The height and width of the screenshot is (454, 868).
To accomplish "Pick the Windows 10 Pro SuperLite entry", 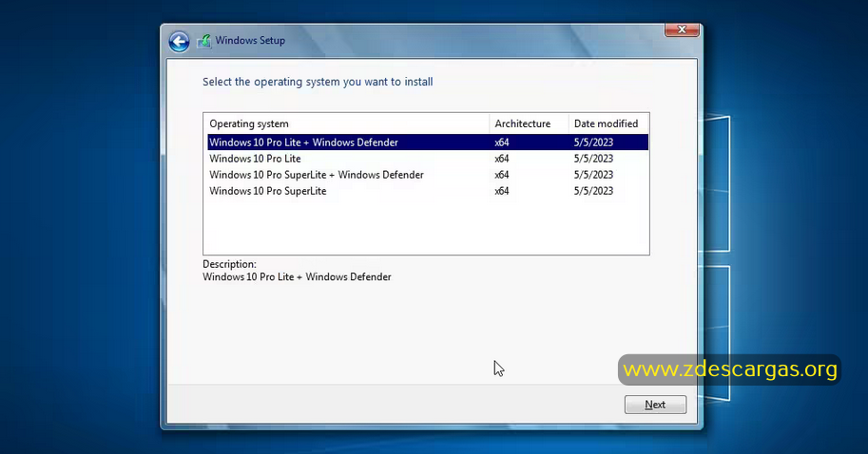I will click(428, 191).
